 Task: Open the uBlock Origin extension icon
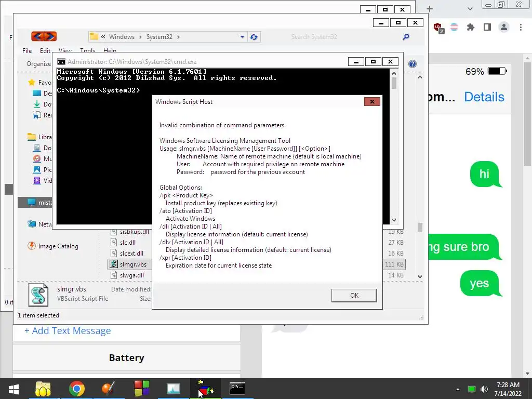[x=438, y=28]
